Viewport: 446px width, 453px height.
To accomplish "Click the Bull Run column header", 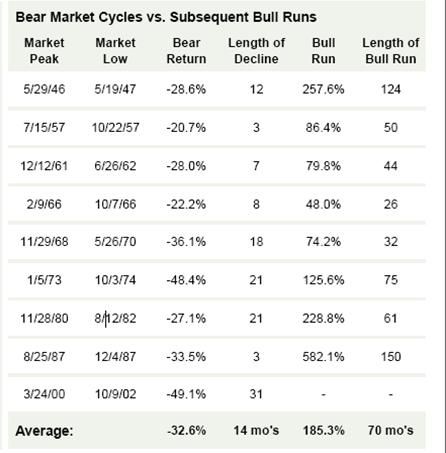I will tap(323, 51).
